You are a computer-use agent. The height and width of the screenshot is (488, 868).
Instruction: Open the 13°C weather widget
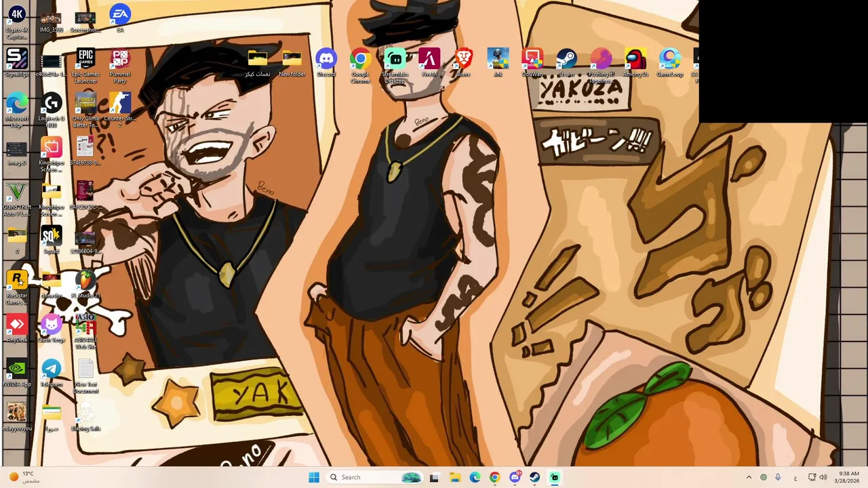point(24,477)
